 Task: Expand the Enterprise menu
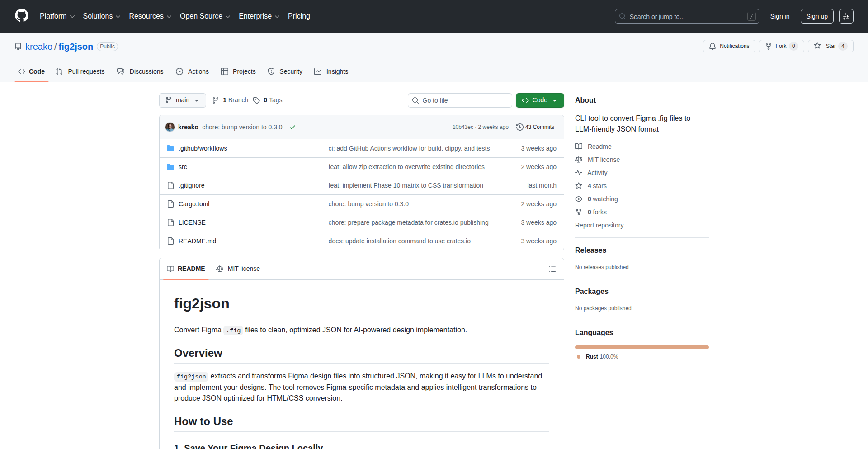(259, 16)
